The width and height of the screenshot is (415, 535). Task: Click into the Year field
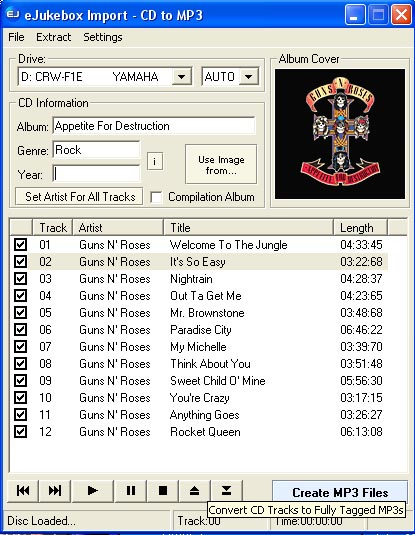click(96, 174)
